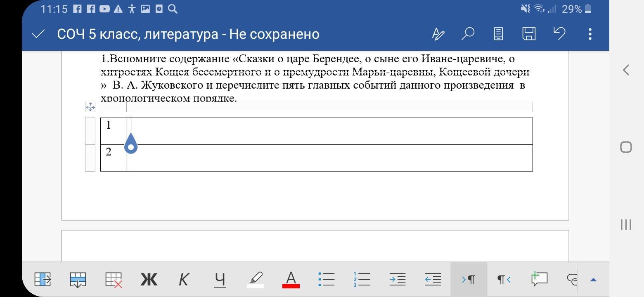The width and height of the screenshot is (644, 297).
Task: Save the document with the floppy disk icon
Action: click(529, 34)
